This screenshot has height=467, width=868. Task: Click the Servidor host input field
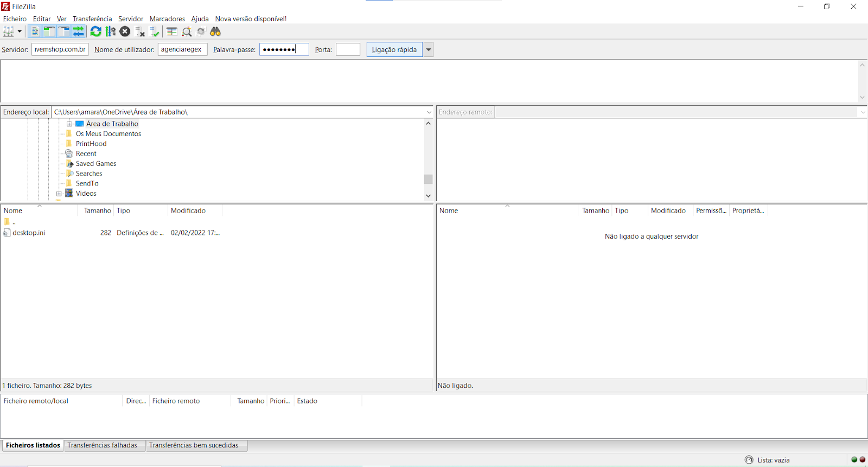(60, 49)
